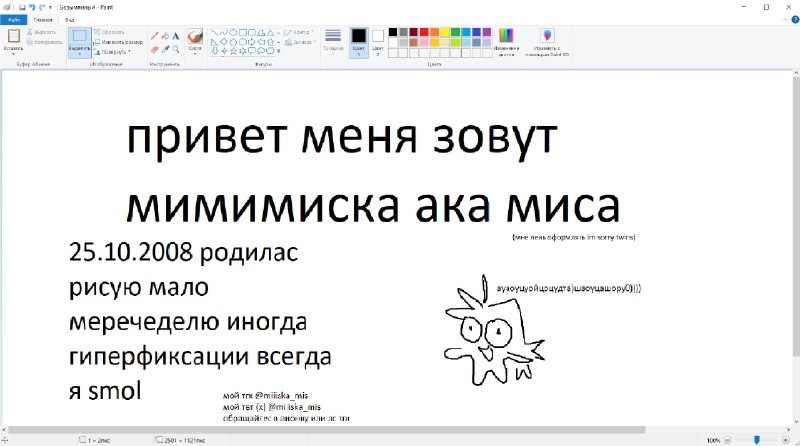Select the Pencil tool

pos(155,36)
